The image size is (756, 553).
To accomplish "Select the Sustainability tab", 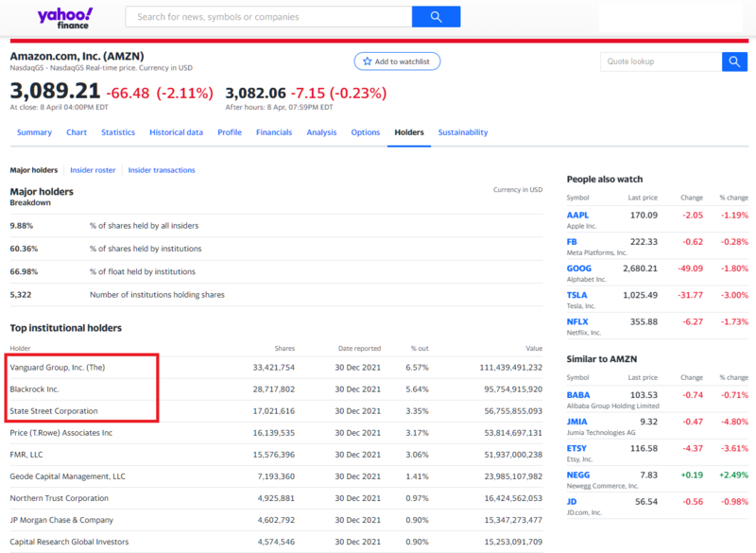I will point(462,132).
